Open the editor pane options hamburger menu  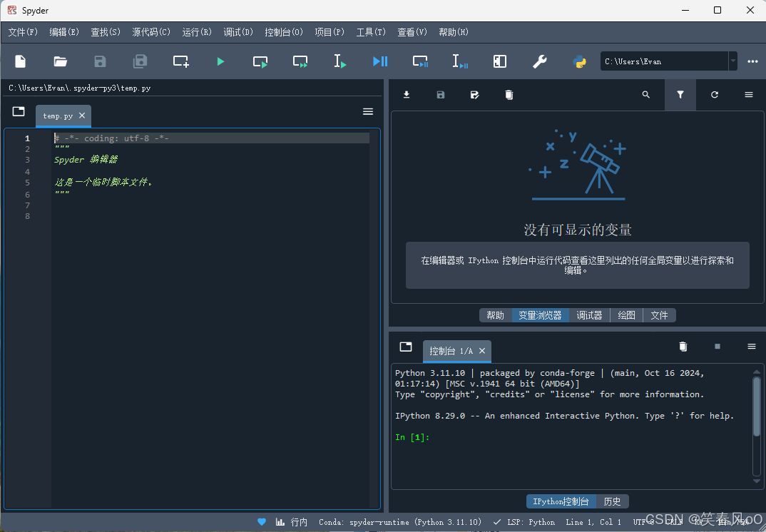[x=368, y=112]
